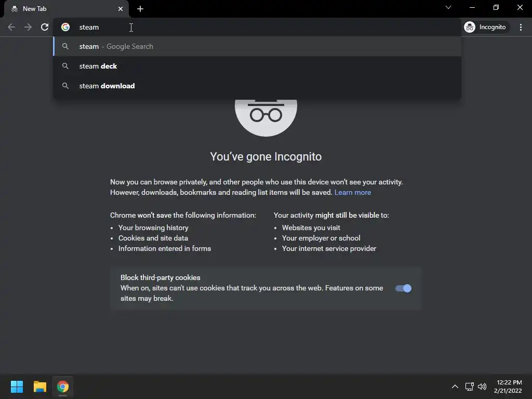Click the Google logo in the address bar
The height and width of the screenshot is (399, 532).
tap(65, 27)
